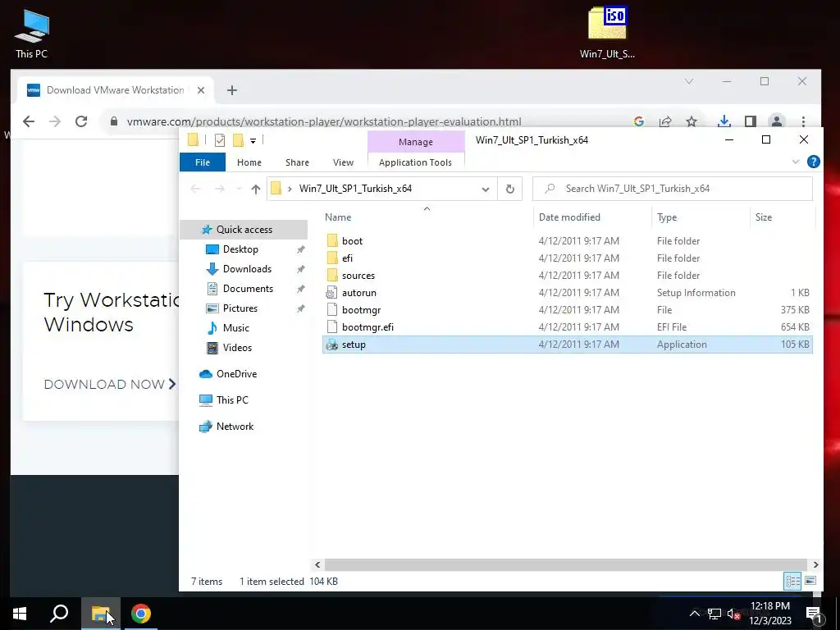840x630 pixels.
Task: Click the Chrome back arrow
Action: tap(29, 121)
